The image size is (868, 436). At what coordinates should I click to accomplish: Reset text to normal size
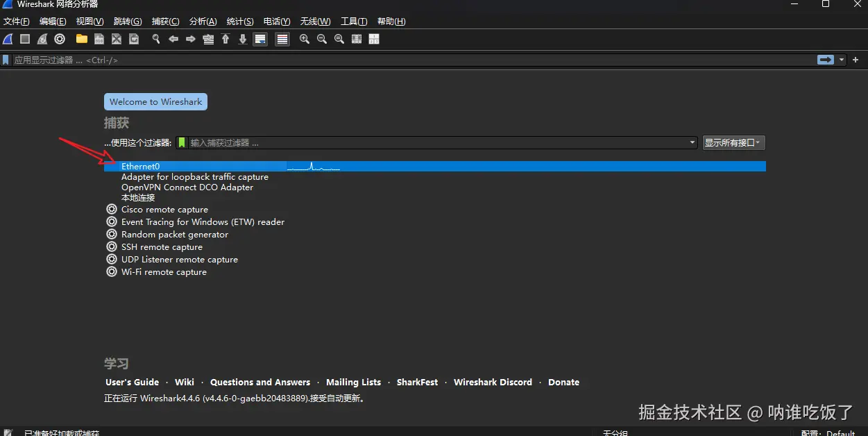(339, 39)
